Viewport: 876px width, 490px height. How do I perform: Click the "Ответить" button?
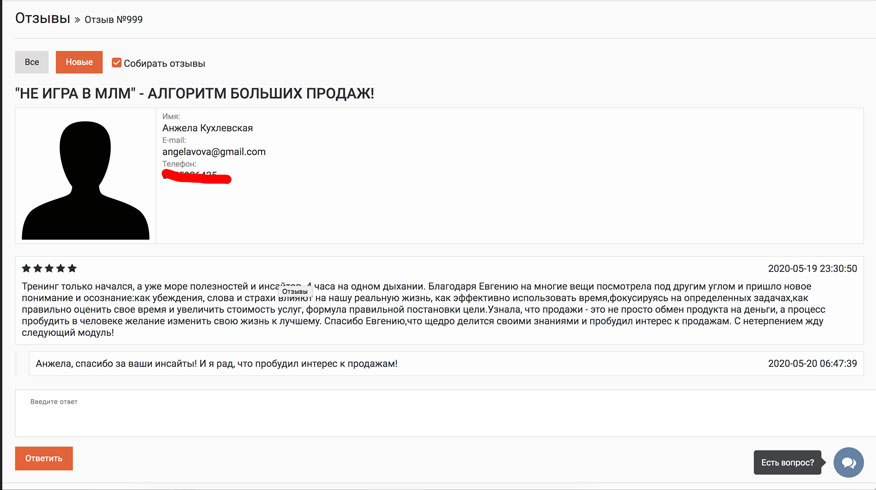[x=44, y=458]
